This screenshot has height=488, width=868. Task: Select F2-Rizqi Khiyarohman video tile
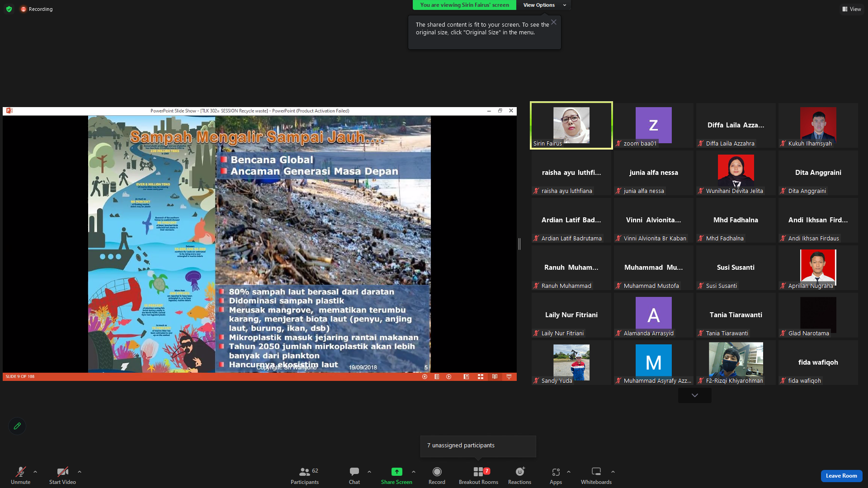(x=736, y=362)
